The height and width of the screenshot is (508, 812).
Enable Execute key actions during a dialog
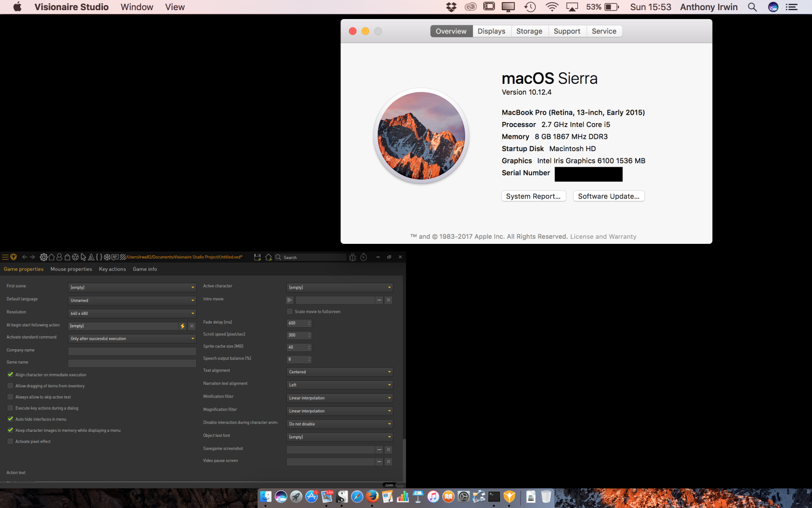pyautogui.click(x=10, y=408)
